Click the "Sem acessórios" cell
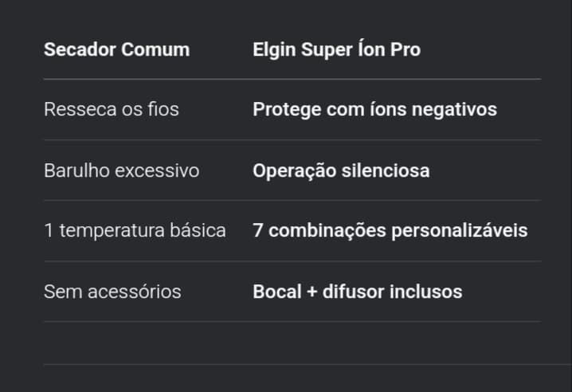This screenshot has height=392, width=572. pyautogui.click(x=112, y=292)
